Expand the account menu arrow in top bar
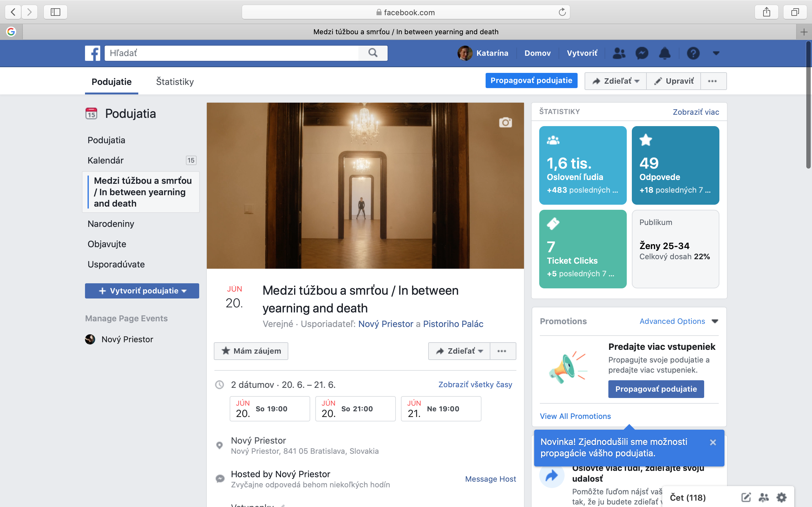This screenshot has width=812, height=507. [x=716, y=53]
